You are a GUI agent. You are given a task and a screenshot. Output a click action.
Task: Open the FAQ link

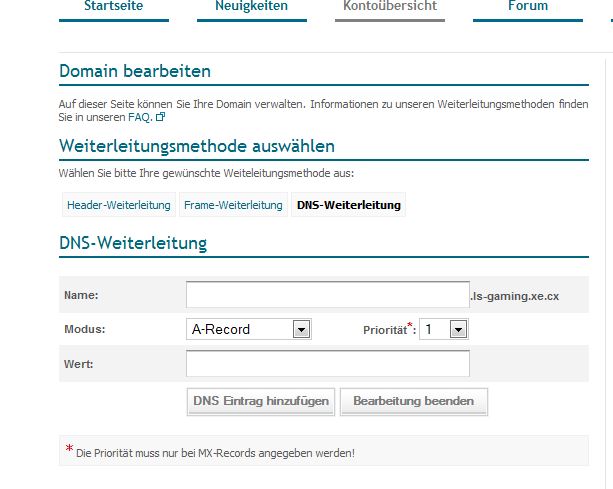coord(139,117)
